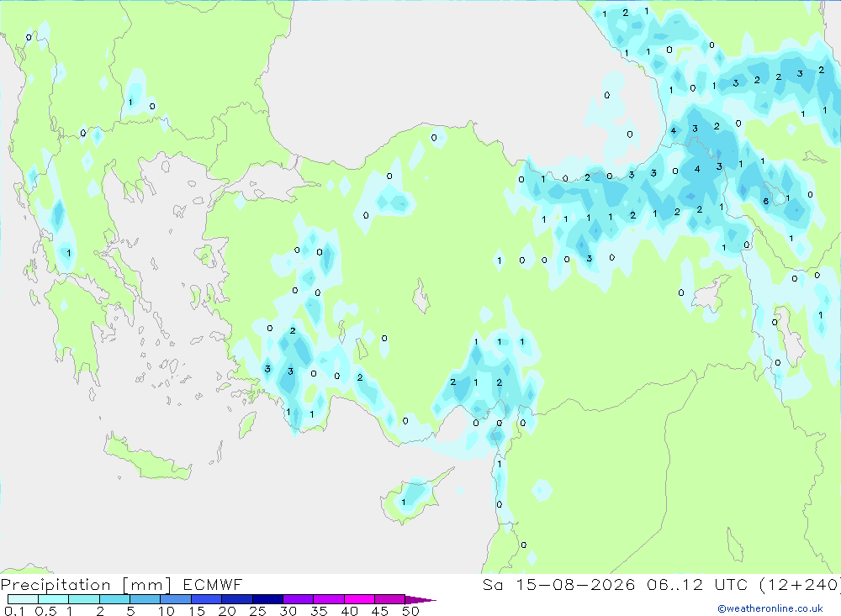Pick the 10–15 mm legend swatch
Screen dimensions: 841x616
coord(176,599)
